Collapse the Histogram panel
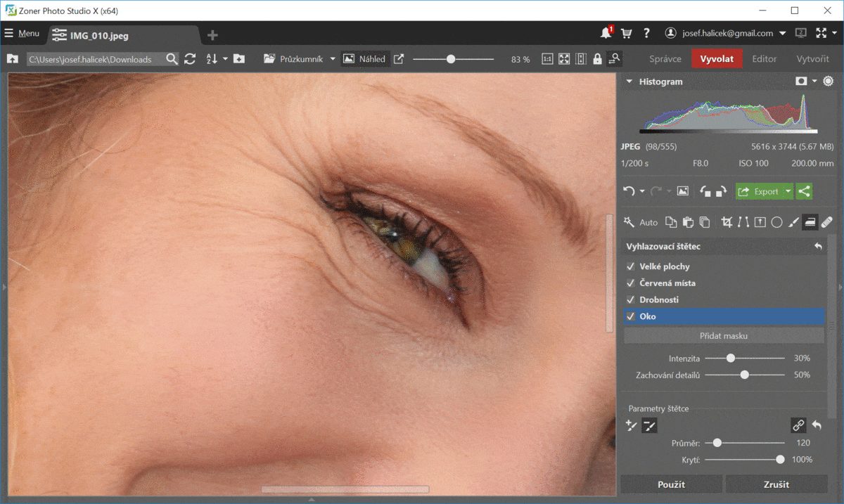The height and width of the screenshot is (504, 844). [x=629, y=82]
